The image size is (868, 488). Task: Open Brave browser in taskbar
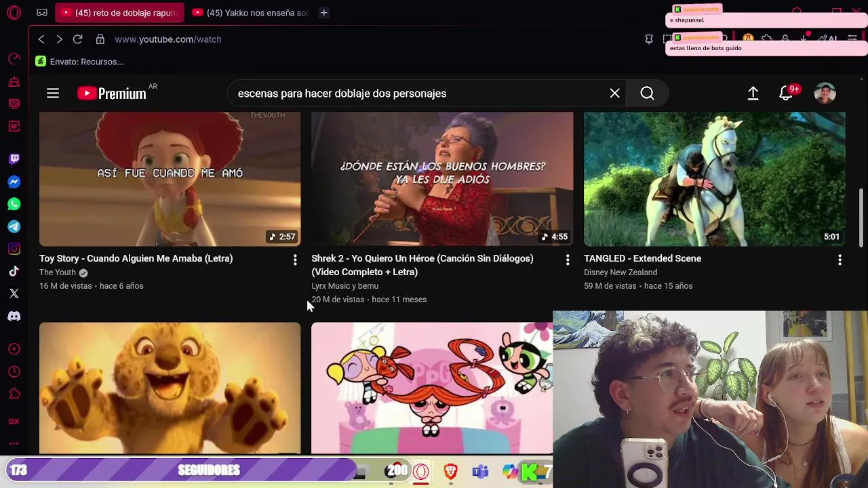pyautogui.click(x=451, y=471)
